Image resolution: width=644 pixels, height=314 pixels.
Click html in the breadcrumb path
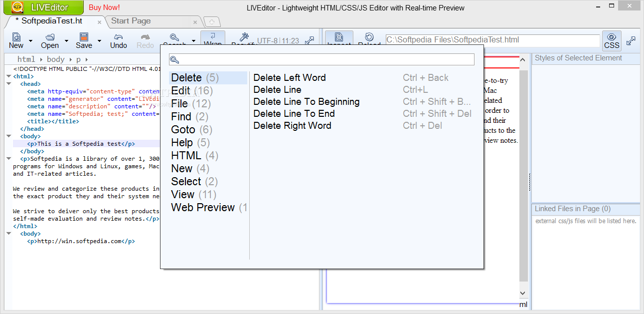pos(26,59)
